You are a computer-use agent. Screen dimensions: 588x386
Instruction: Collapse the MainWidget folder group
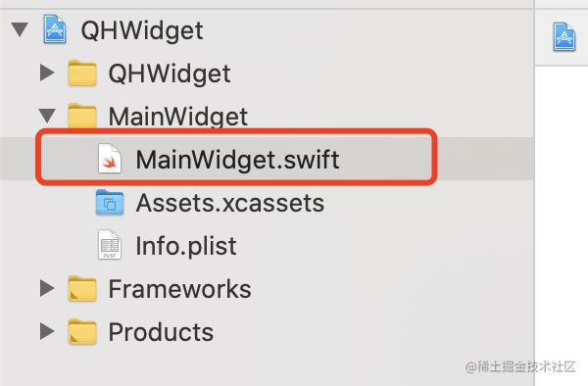(x=47, y=116)
